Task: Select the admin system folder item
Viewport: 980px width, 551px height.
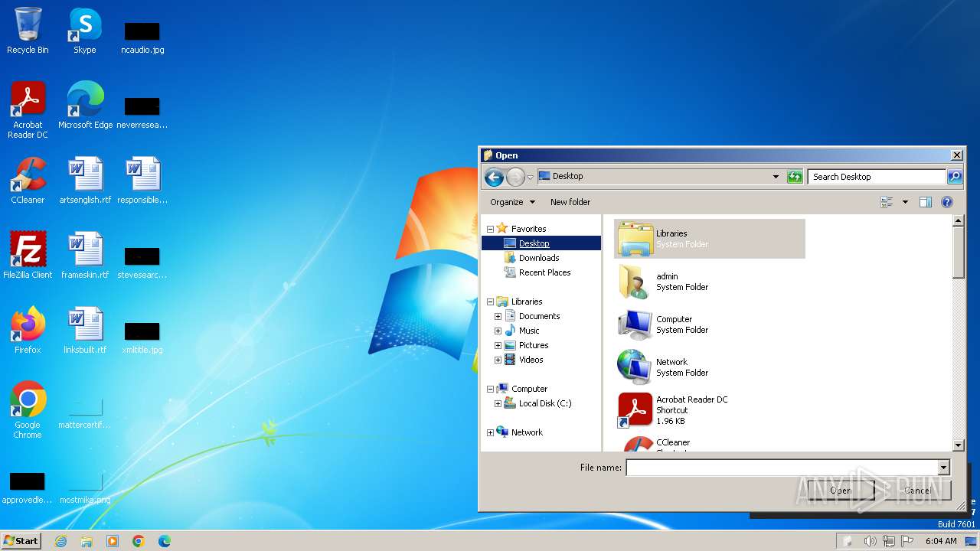Action: point(710,282)
